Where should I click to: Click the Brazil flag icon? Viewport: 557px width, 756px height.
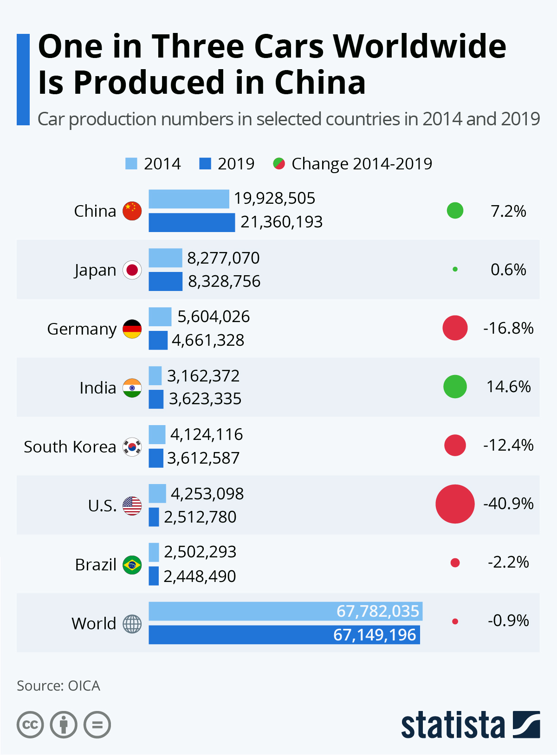click(x=132, y=564)
